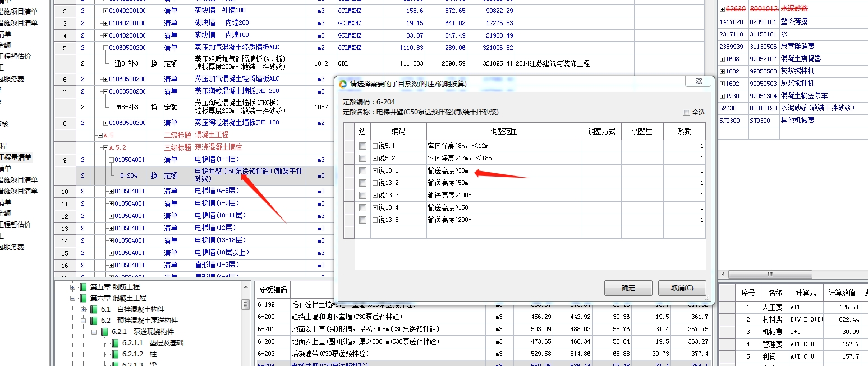
Task: Click the dialog's title bar app icon
Action: tap(343, 84)
